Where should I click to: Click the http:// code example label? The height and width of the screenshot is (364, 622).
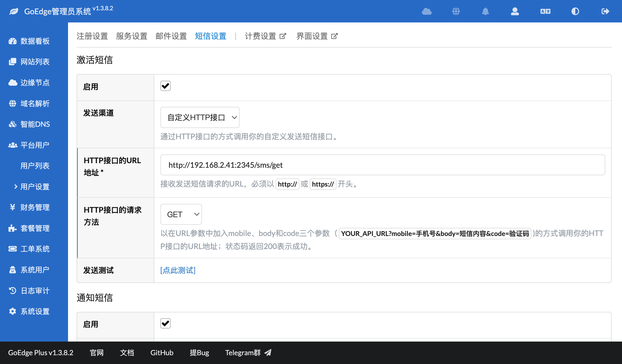click(287, 184)
